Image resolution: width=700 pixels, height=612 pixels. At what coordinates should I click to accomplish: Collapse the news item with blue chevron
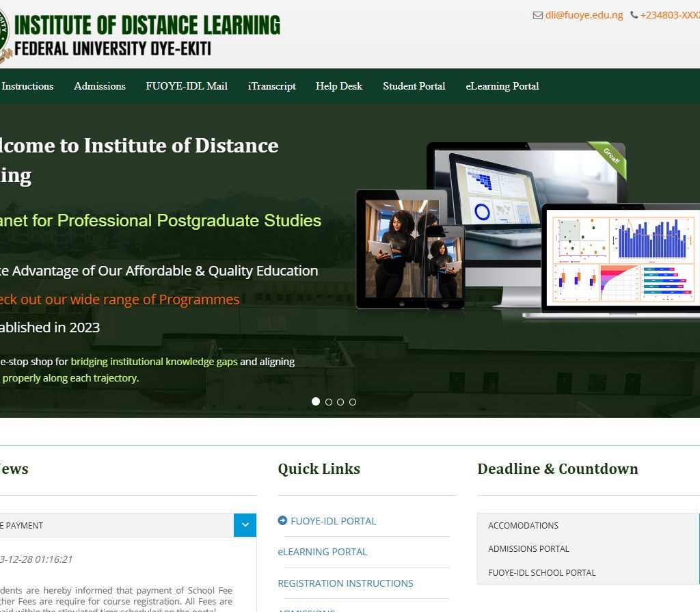point(245,525)
